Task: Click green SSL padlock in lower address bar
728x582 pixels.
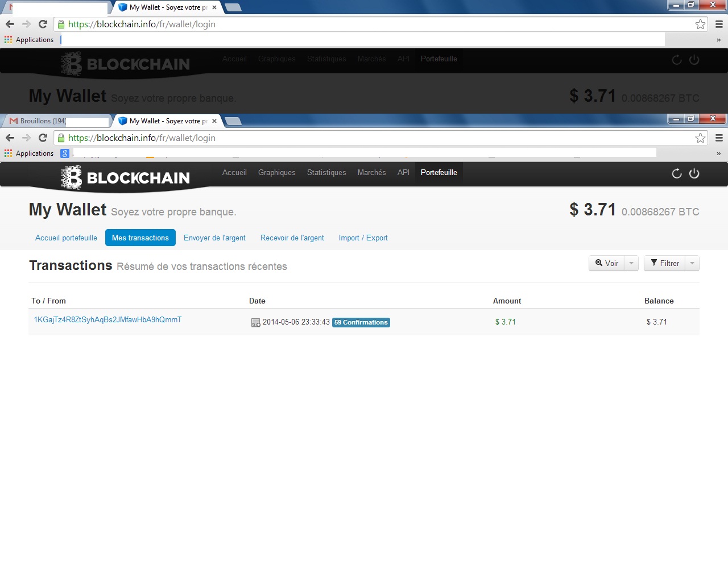Action: tap(61, 138)
